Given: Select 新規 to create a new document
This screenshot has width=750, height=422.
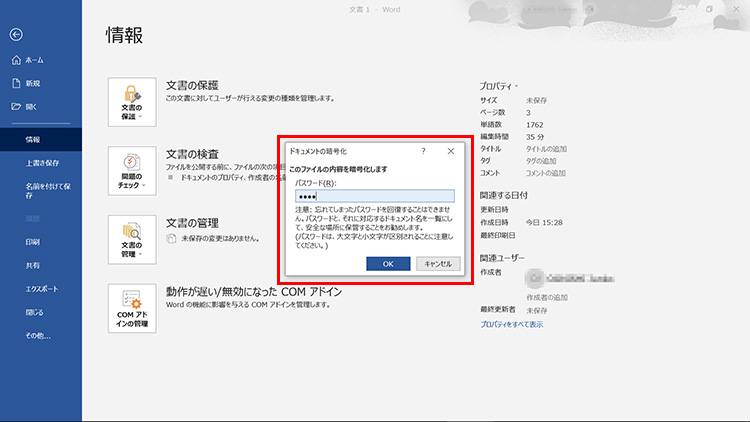Looking at the screenshot, I should pos(32,83).
